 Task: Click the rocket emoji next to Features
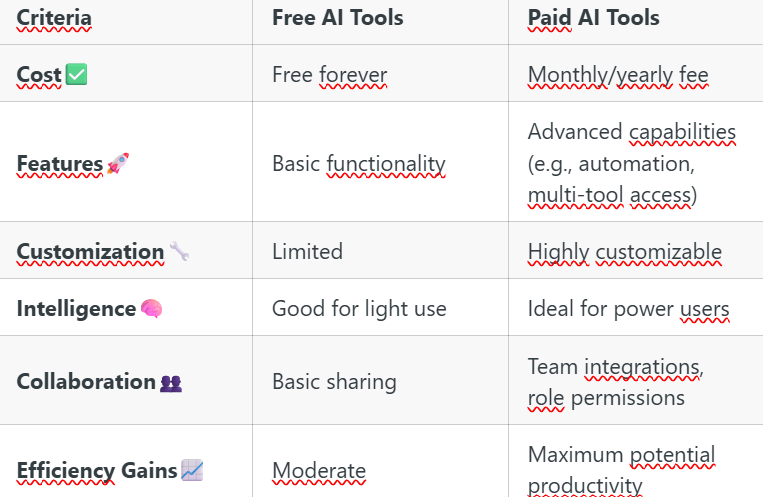point(118,163)
